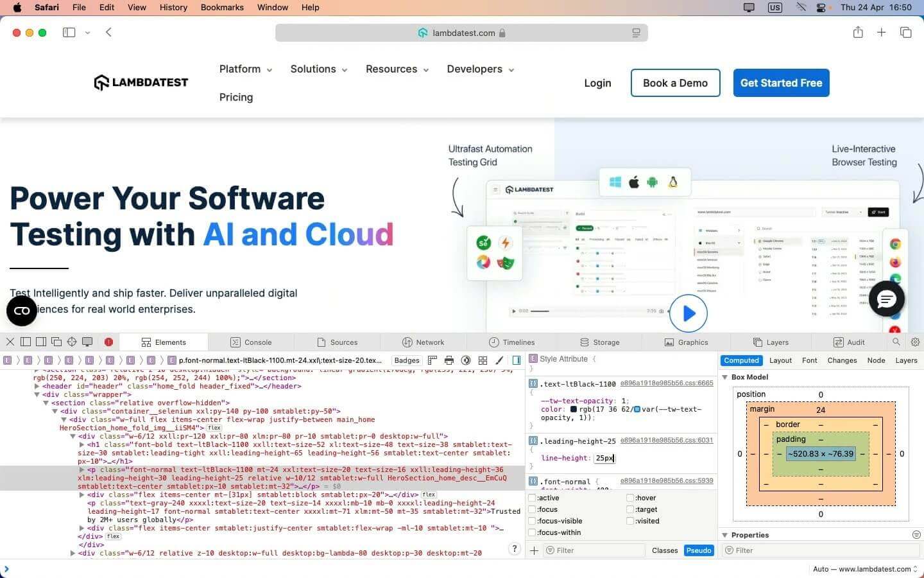Image resolution: width=924 pixels, height=578 pixels.
Task: Enable the :visited pseudo-class checkbox
Action: [630, 521]
